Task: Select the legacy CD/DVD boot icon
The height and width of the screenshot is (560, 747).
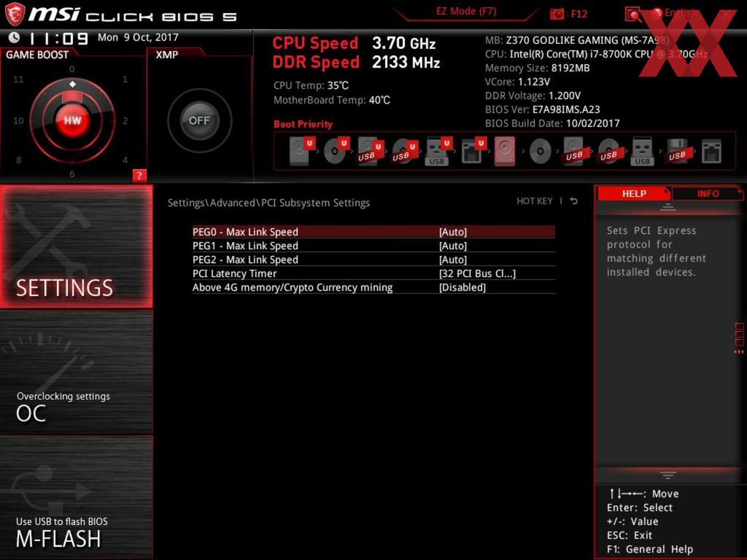Action: pos(540,151)
